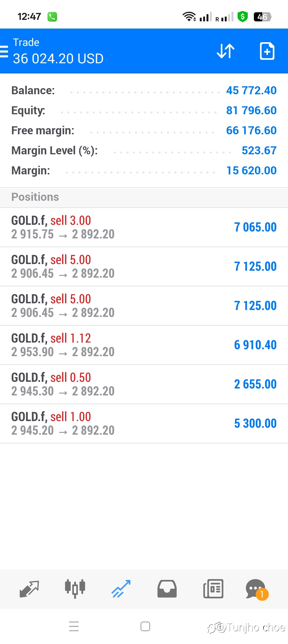Image resolution: width=288 pixels, height=644 pixels.
Task: Tap the 6 910.40 profit value
Action: coord(255,345)
